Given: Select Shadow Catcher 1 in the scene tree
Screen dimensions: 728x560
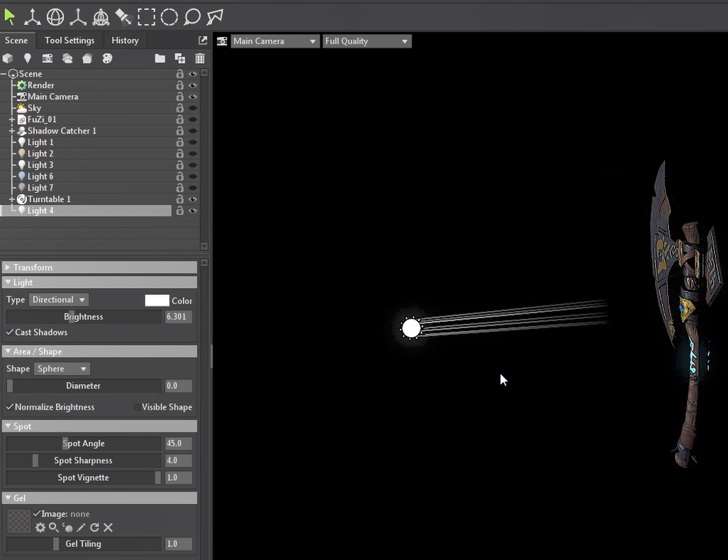Looking at the screenshot, I should pos(61,131).
